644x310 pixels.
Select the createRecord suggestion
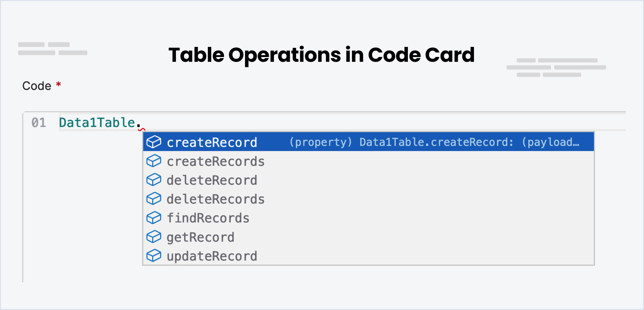click(369, 142)
